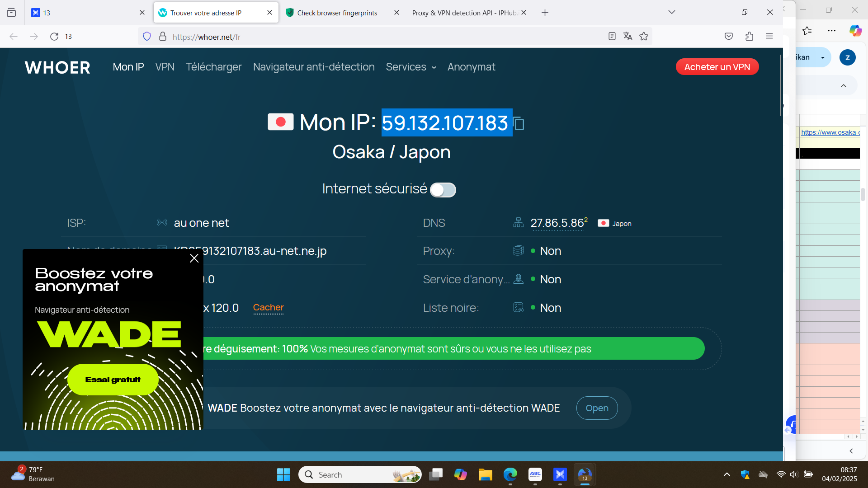Bookmark this page with the star
868x488 pixels.
click(x=644, y=37)
